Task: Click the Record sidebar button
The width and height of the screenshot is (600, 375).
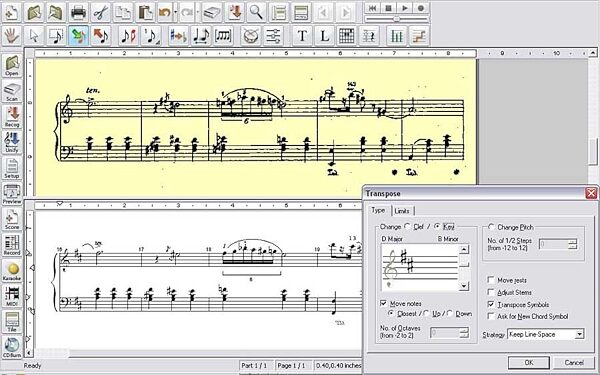Action: (12, 246)
